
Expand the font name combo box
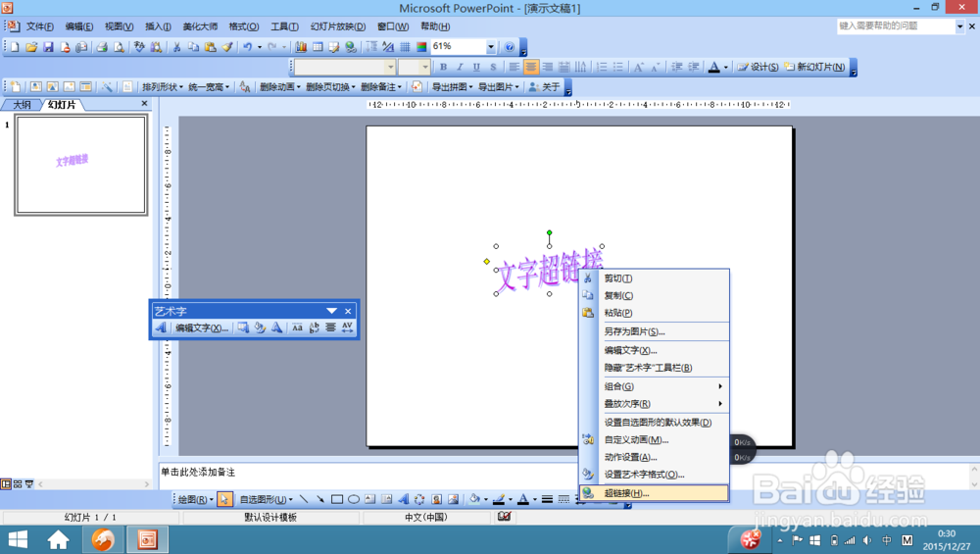[391, 67]
